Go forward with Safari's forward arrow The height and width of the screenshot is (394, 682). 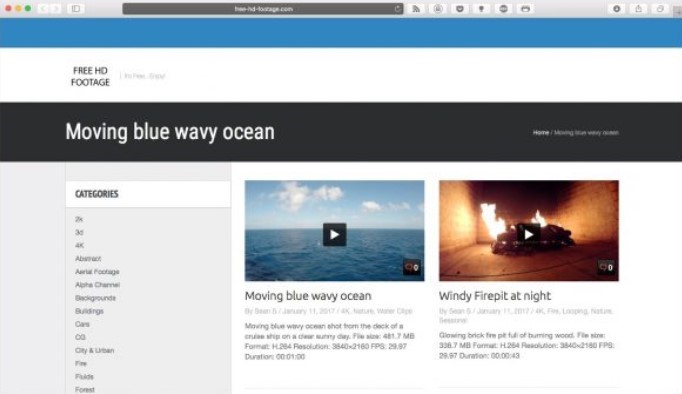tap(56, 9)
